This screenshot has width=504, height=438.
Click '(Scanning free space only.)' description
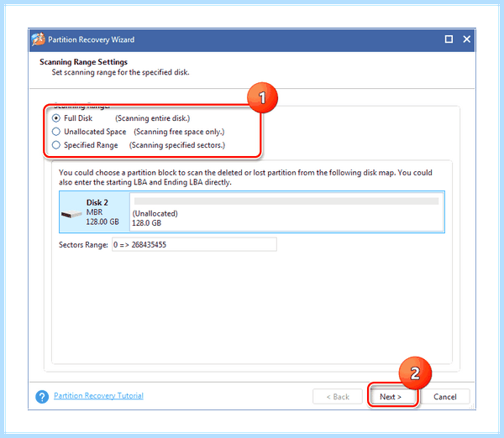pyautogui.click(x=179, y=132)
